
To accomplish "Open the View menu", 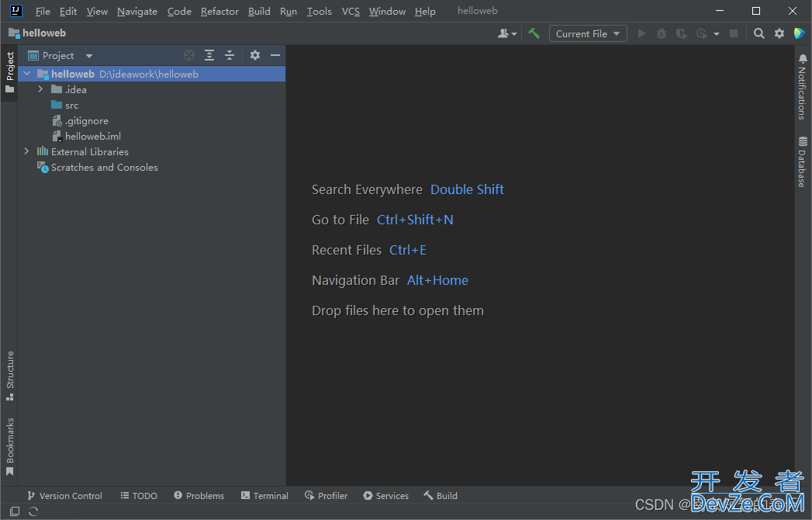I will coord(97,12).
